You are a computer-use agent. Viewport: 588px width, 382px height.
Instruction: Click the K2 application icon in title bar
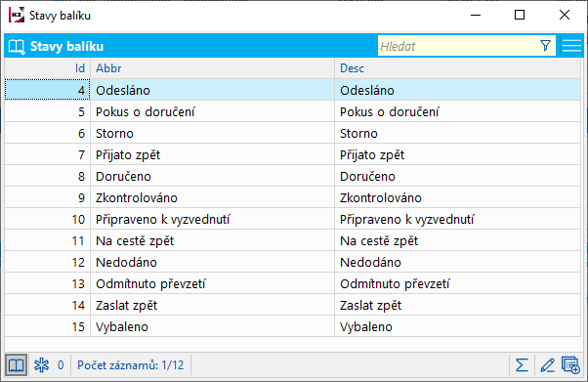point(17,15)
